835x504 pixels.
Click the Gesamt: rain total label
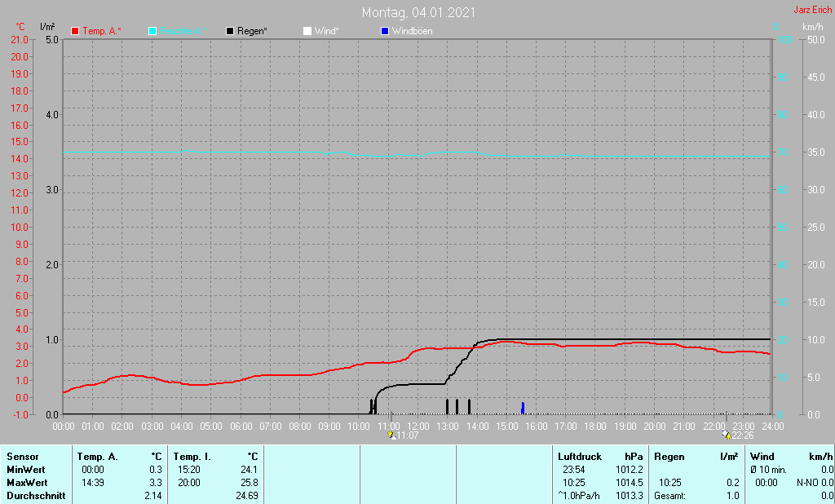click(670, 496)
